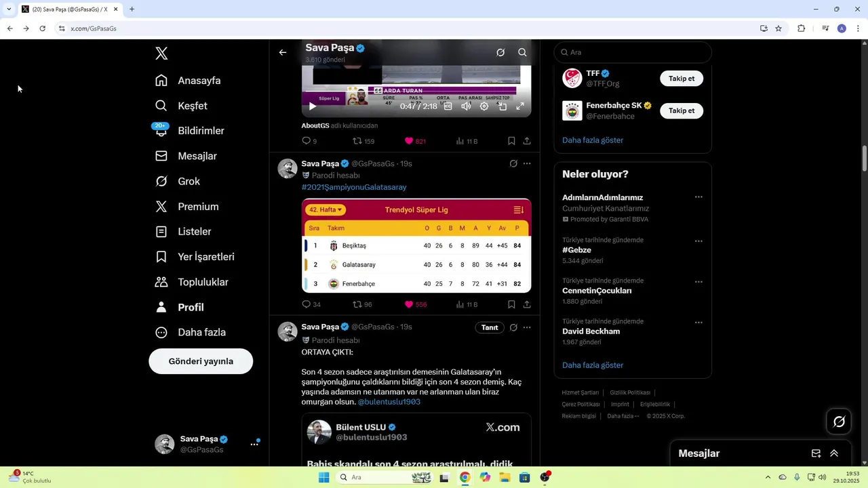Repost the video post with 159 reposts
This screenshot has height=488, width=868.
click(363, 141)
